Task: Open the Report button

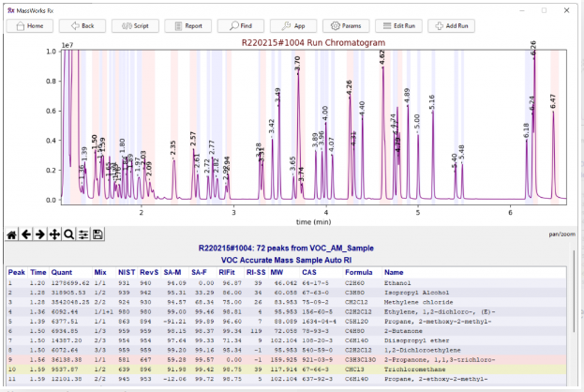Action: pos(187,26)
